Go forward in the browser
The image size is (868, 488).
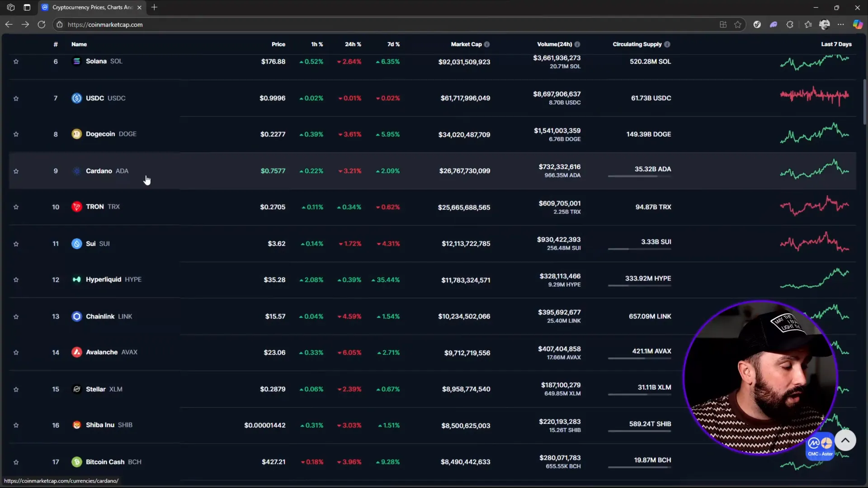[25, 24]
